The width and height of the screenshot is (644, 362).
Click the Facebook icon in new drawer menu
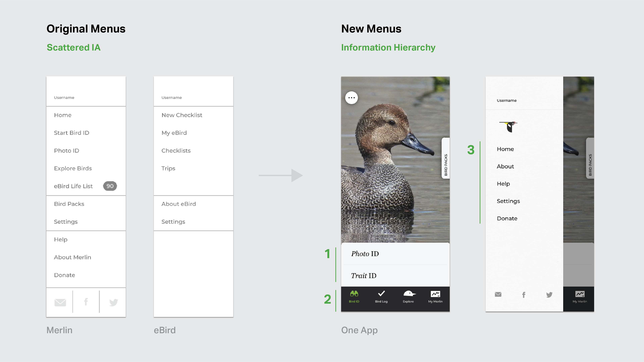tap(524, 295)
